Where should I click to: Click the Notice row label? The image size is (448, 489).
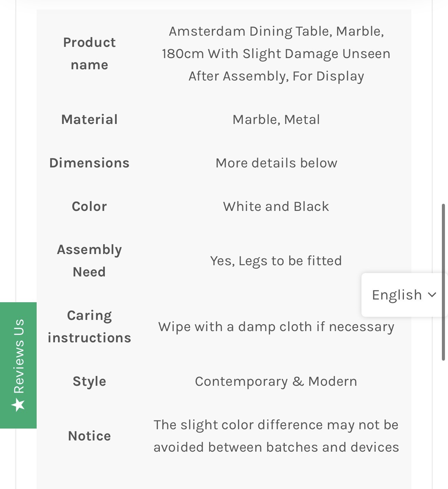(90, 436)
